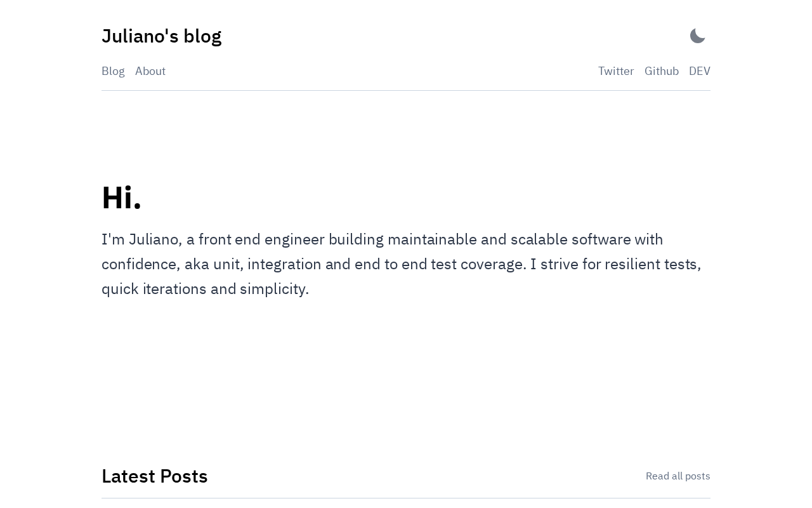Click the "Juliano's blog" site title
The image size is (812, 508).
(161, 36)
